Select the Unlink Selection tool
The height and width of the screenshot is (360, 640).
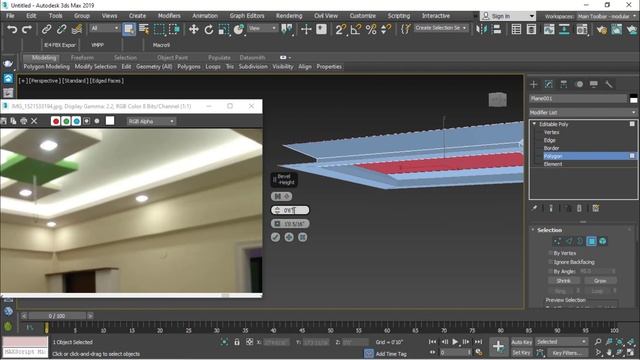point(61,29)
